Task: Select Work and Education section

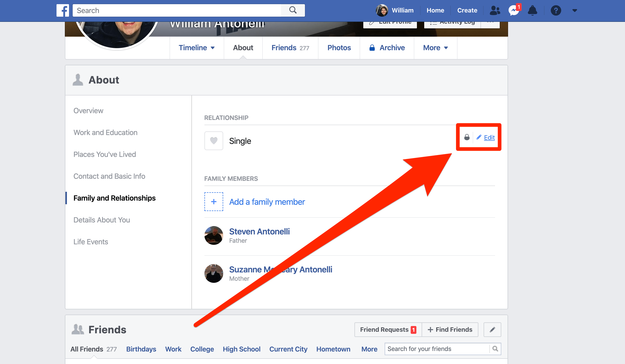Action: [105, 132]
